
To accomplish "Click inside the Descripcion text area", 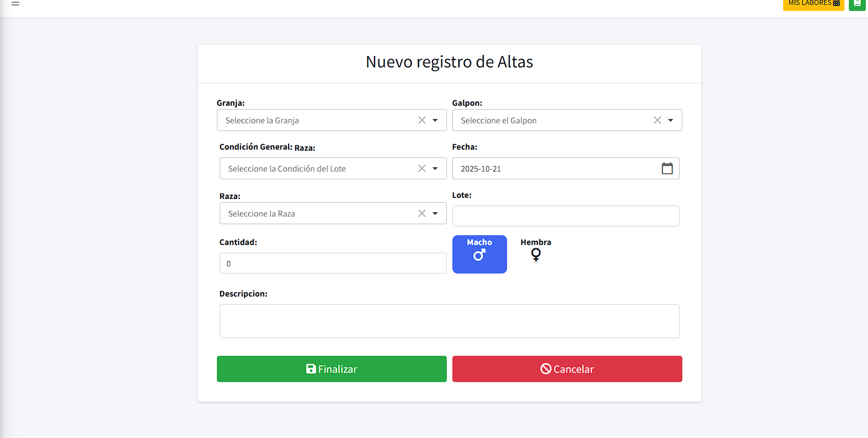I will click(x=449, y=321).
